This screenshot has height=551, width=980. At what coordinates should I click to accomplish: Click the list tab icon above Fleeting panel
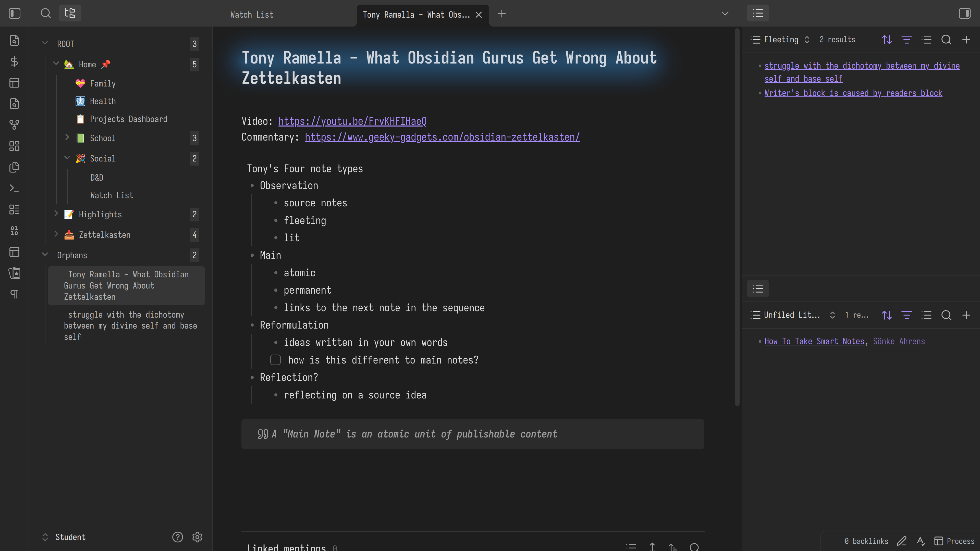coord(758,13)
